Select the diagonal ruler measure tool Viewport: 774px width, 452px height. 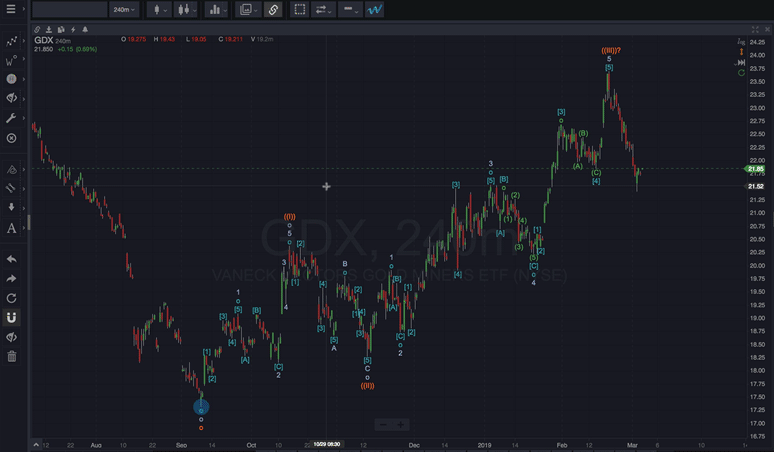(x=11, y=188)
